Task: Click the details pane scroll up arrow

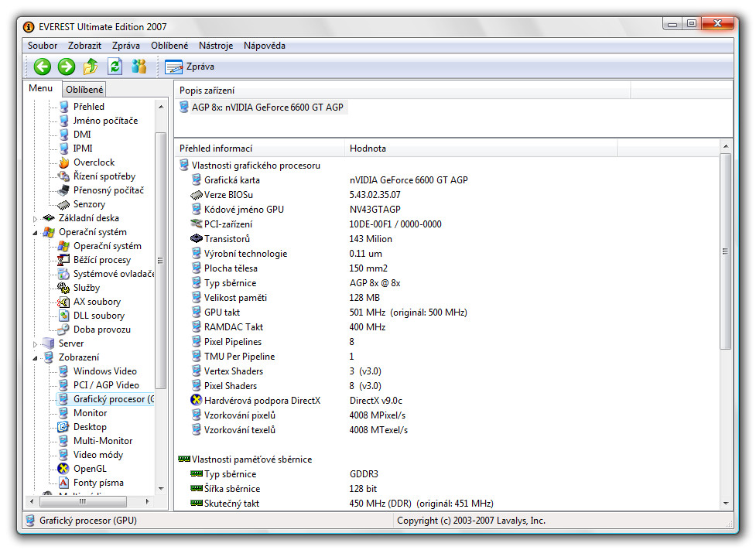Action: (726, 146)
